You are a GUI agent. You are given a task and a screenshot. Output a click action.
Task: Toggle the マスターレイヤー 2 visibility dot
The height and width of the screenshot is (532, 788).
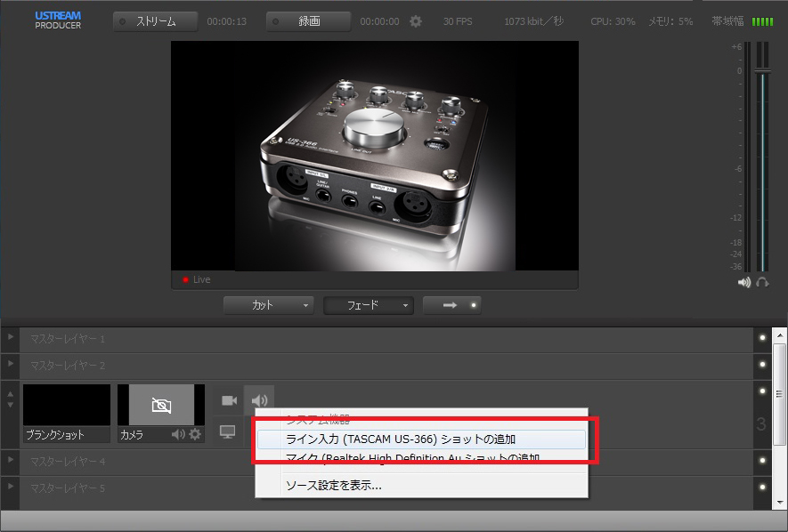(x=762, y=365)
